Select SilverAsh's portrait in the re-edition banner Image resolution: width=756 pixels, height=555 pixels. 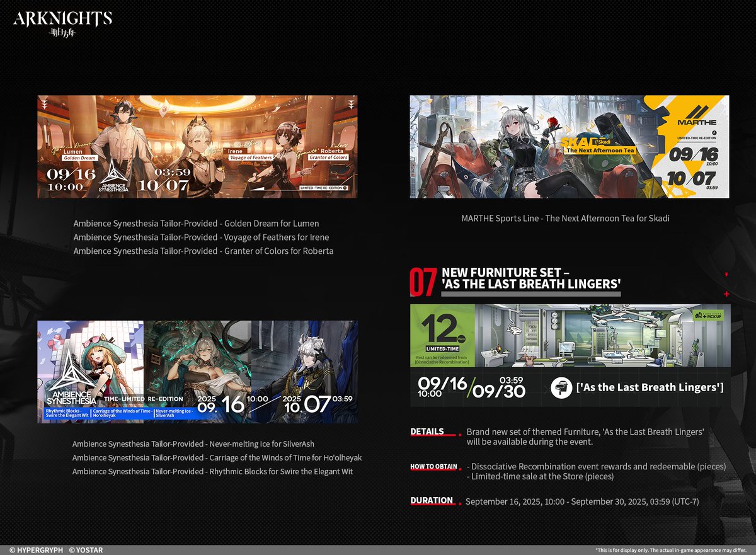tap(304, 371)
